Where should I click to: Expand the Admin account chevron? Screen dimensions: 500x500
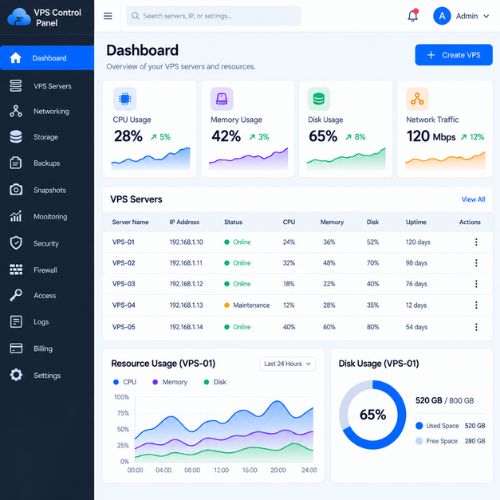click(486, 16)
